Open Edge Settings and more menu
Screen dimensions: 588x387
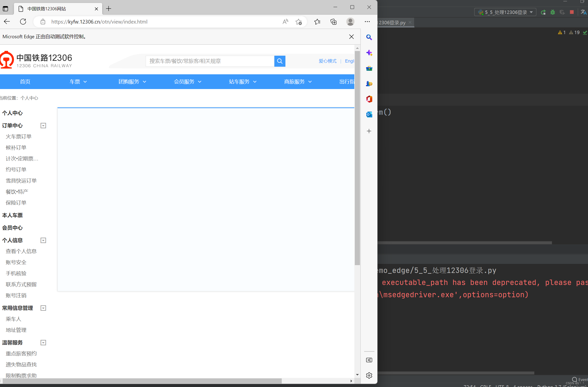pyautogui.click(x=367, y=22)
